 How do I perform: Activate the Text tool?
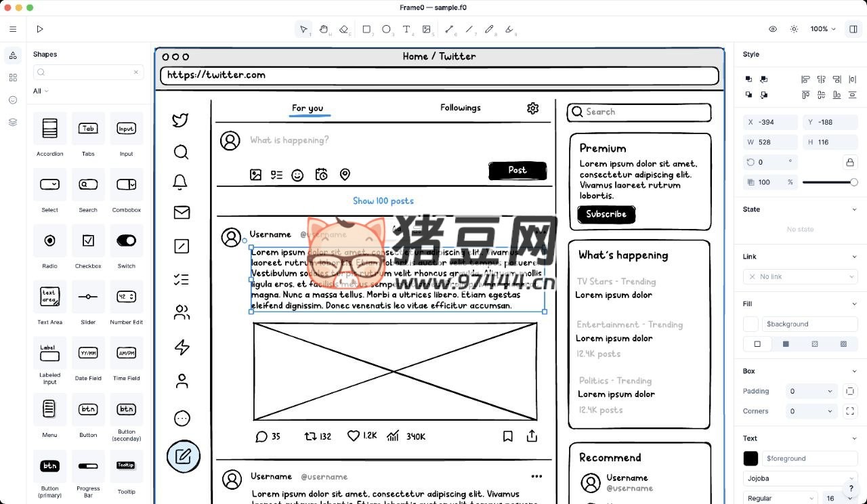406,29
